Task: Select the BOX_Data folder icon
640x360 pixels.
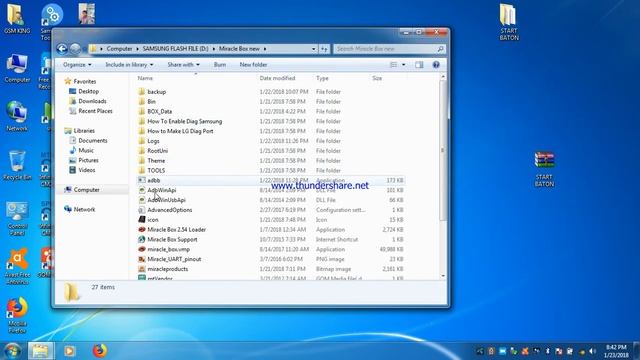Action: [142, 111]
